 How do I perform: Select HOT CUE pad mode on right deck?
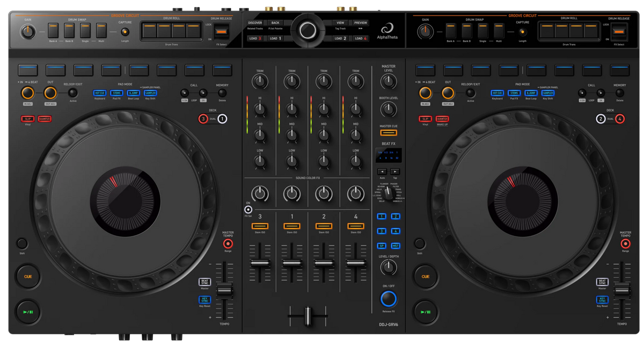point(497,93)
